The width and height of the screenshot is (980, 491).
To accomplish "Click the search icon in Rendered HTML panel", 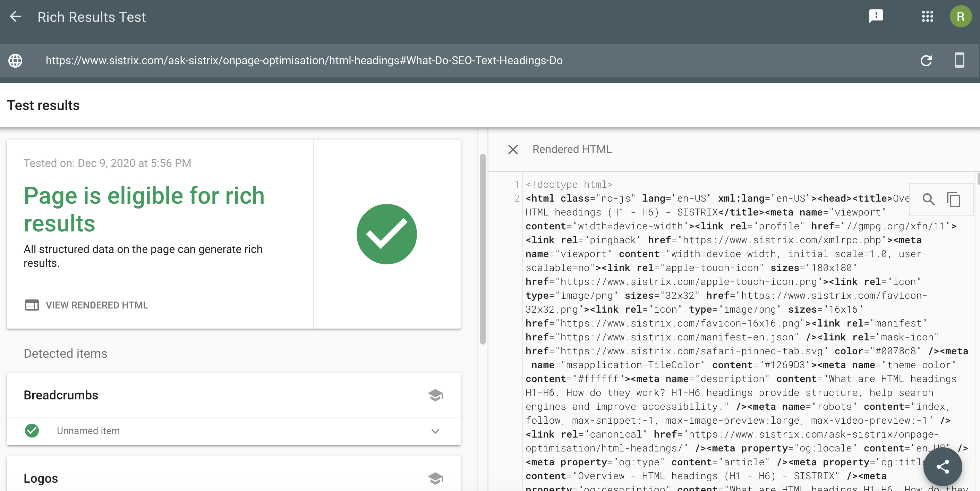I will 929,199.
